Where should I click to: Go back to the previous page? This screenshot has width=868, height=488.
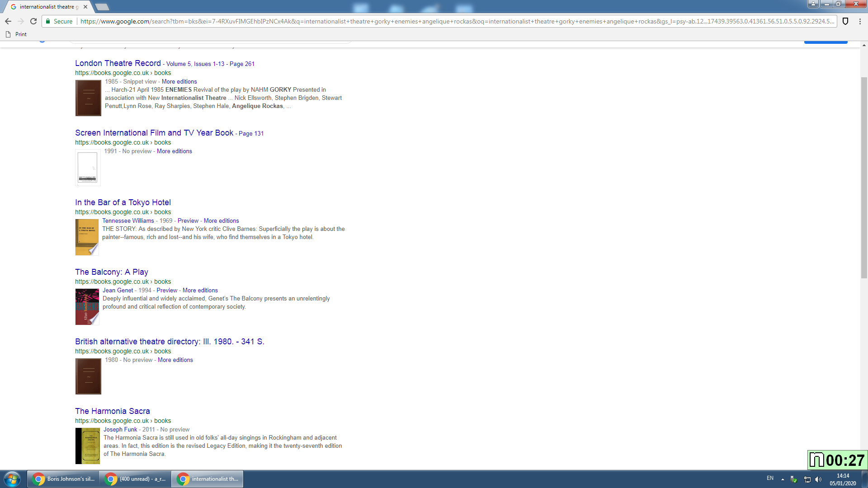pyautogui.click(x=8, y=21)
